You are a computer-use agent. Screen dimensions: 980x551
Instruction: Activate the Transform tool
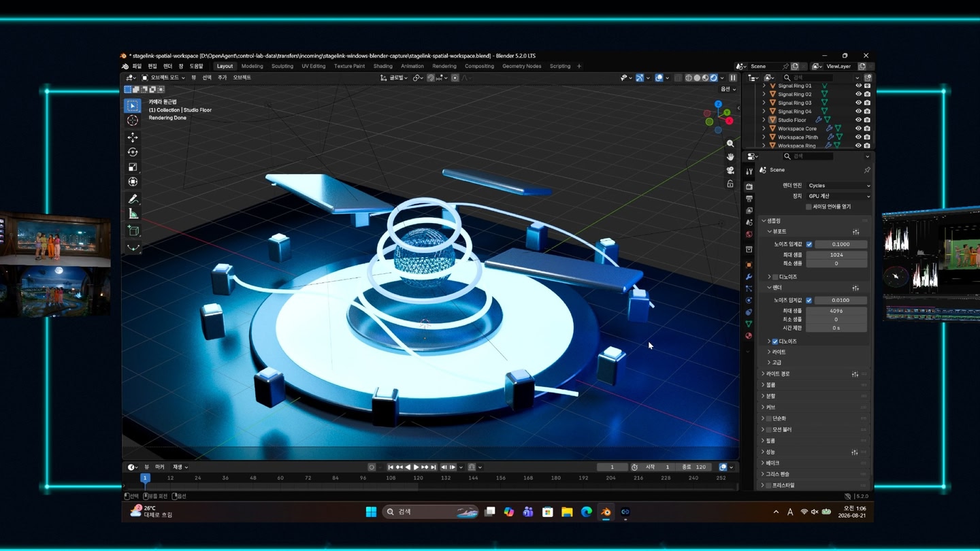point(133,182)
